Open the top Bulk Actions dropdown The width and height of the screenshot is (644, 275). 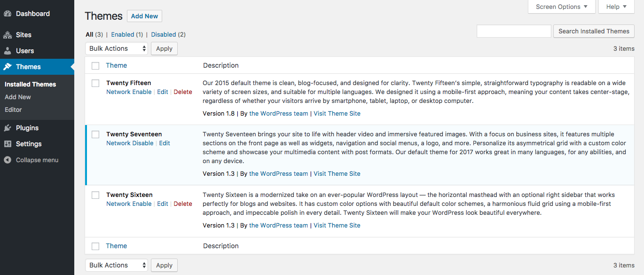click(x=116, y=48)
